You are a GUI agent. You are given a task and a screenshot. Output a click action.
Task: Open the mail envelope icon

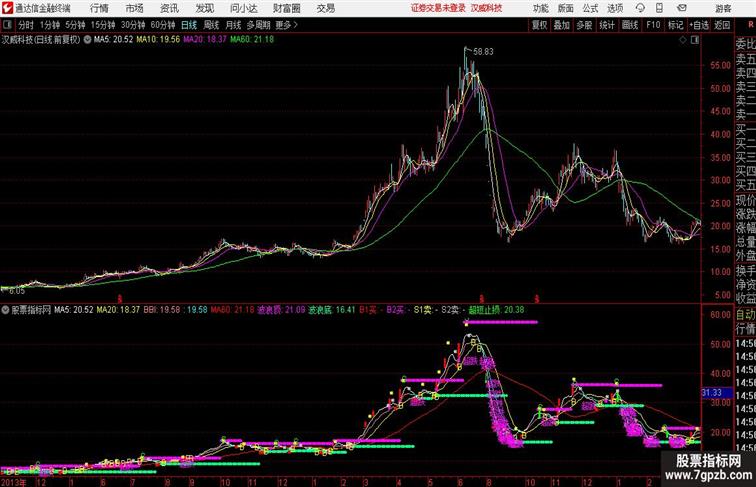(682, 8)
